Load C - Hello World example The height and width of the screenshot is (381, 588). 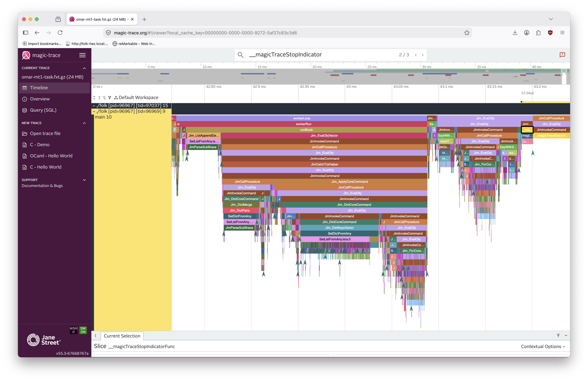[x=54, y=167]
